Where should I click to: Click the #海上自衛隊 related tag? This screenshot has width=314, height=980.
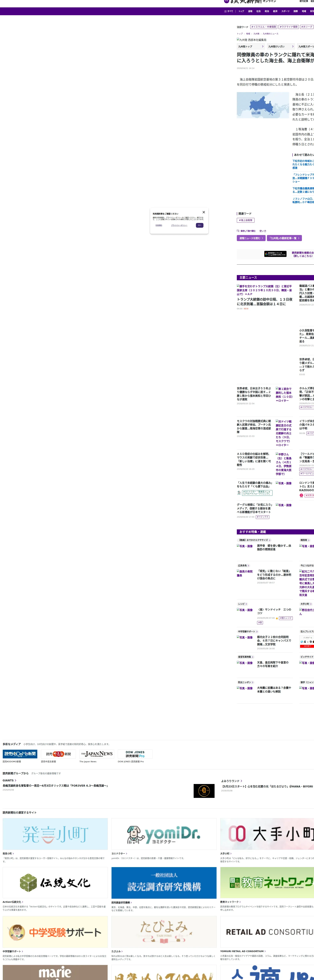(245, 220)
